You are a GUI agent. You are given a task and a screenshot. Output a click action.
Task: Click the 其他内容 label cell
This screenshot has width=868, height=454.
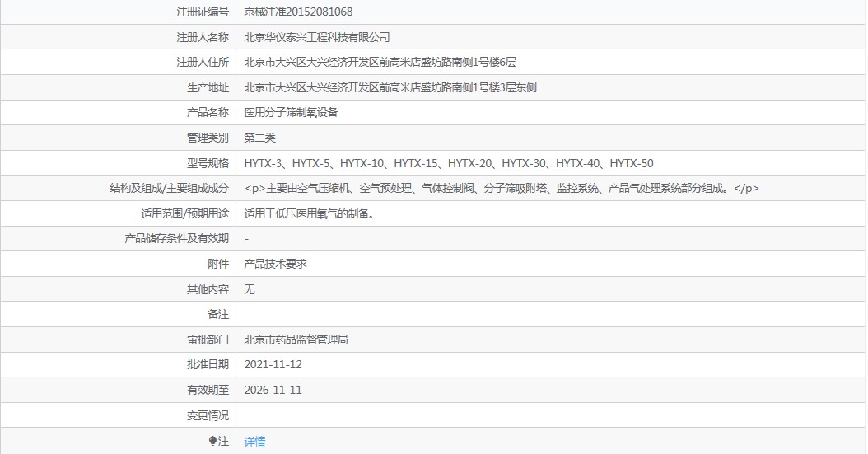119,289
